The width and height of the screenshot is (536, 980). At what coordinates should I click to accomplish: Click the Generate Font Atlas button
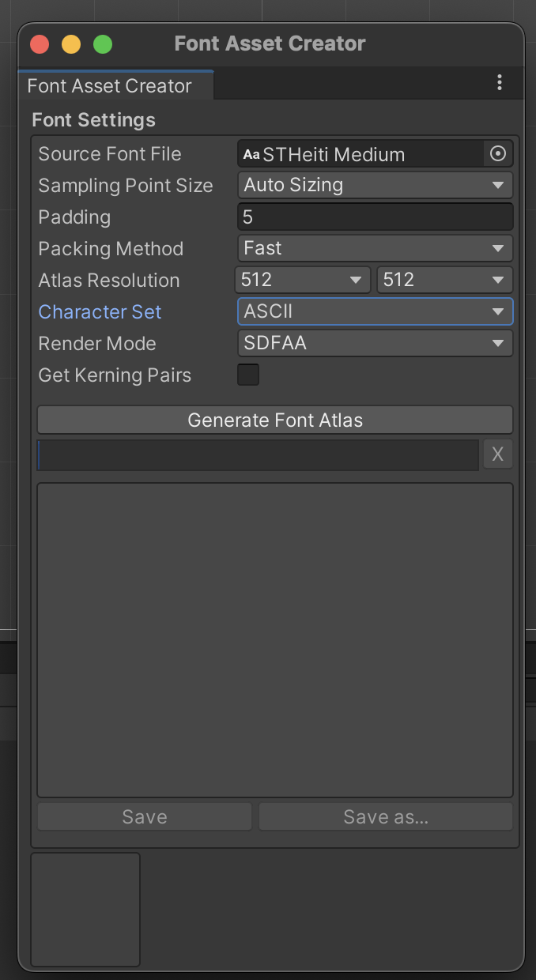click(x=275, y=420)
